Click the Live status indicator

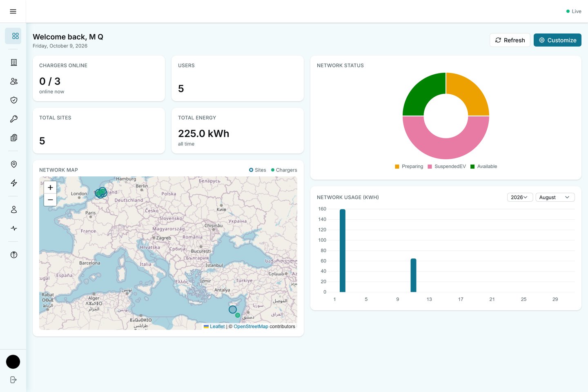coord(574,11)
